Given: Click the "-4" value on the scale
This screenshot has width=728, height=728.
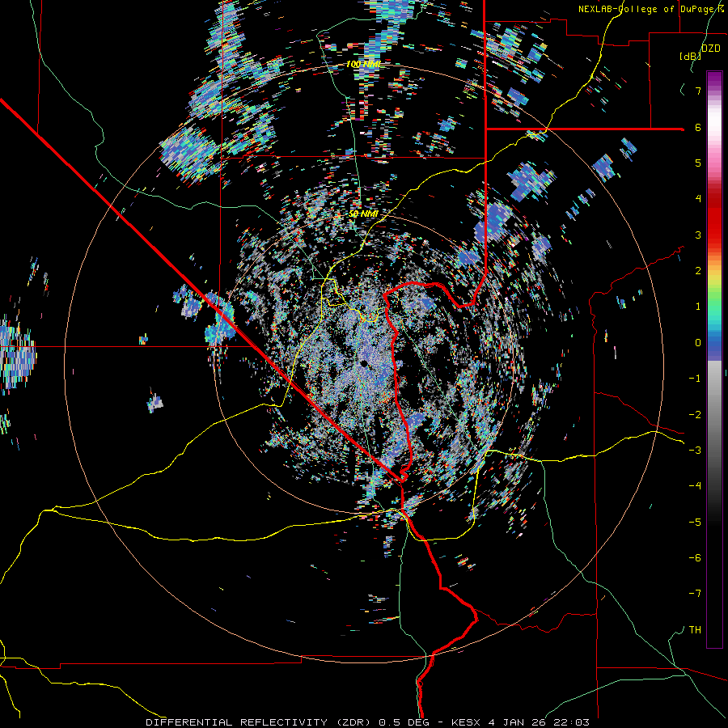Looking at the screenshot, I should [x=695, y=485].
